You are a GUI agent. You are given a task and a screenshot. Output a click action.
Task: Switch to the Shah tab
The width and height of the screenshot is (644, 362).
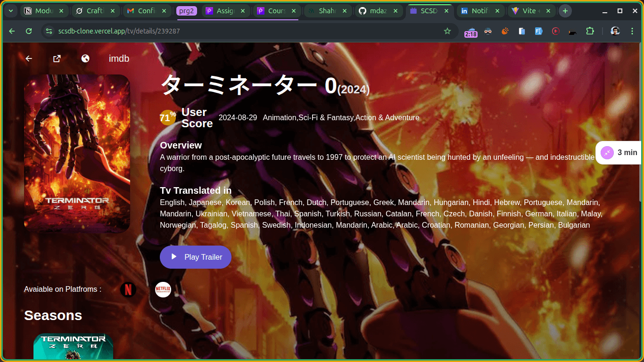[x=328, y=11]
